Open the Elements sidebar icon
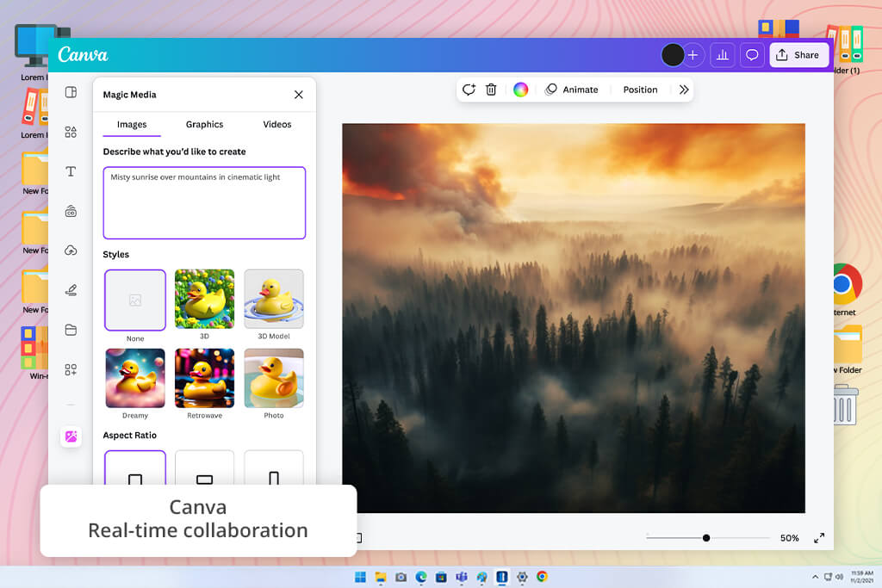This screenshot has height=588, width=882. pos(71,132)
